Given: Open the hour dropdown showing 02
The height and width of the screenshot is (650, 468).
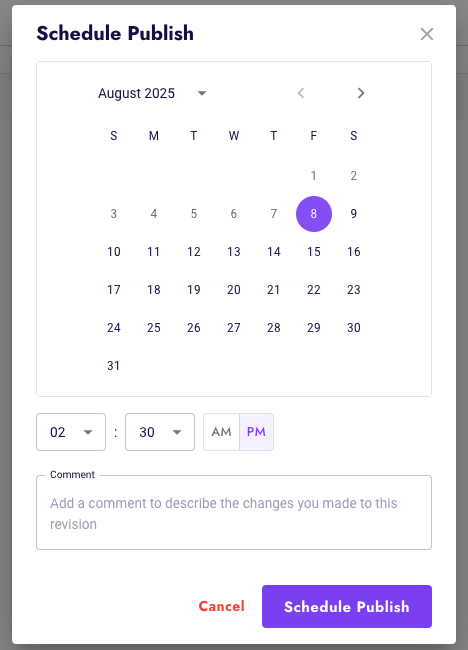Looking at the screenshot, I should [x=71, y=432].
